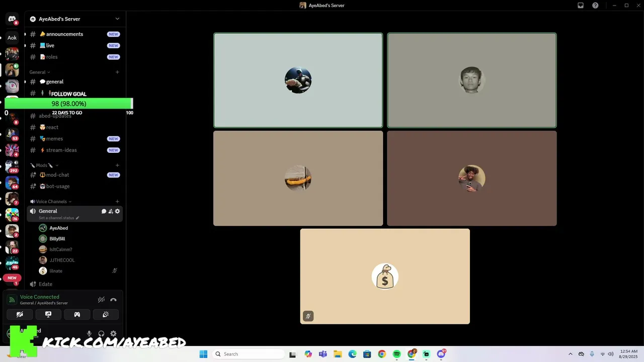Screen dimensions: 644x362
Task: Open Discord taskbar icon with notification badge
Action: pos(441,354)
